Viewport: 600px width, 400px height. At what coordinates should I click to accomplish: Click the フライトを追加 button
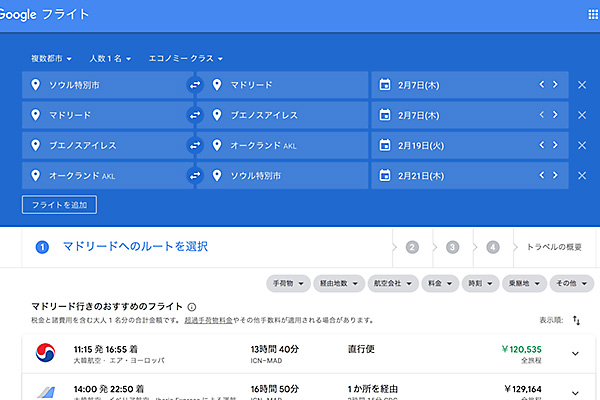[x=59, y=205]
